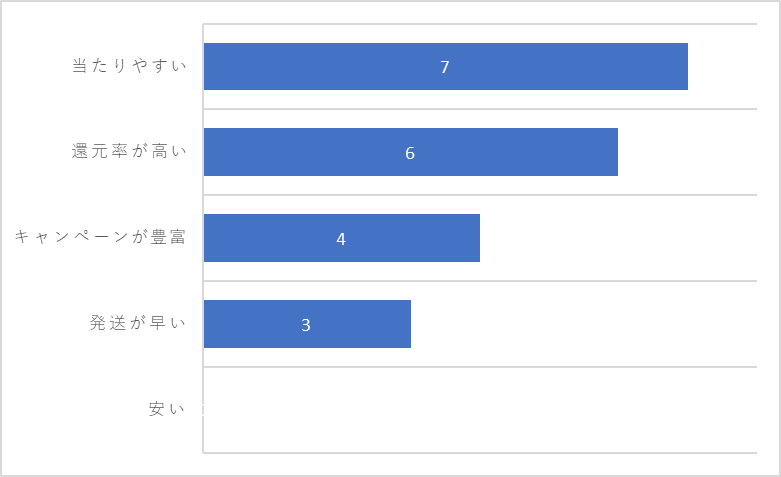781x477 pixels.
Task: Select gridline between 当たりやすい and 還元率が高い
Action: (x=480, y=109)
